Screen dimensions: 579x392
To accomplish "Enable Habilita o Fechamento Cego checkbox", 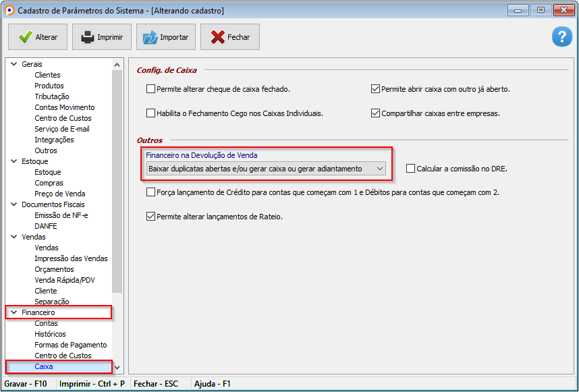I will tap(151, 113).
